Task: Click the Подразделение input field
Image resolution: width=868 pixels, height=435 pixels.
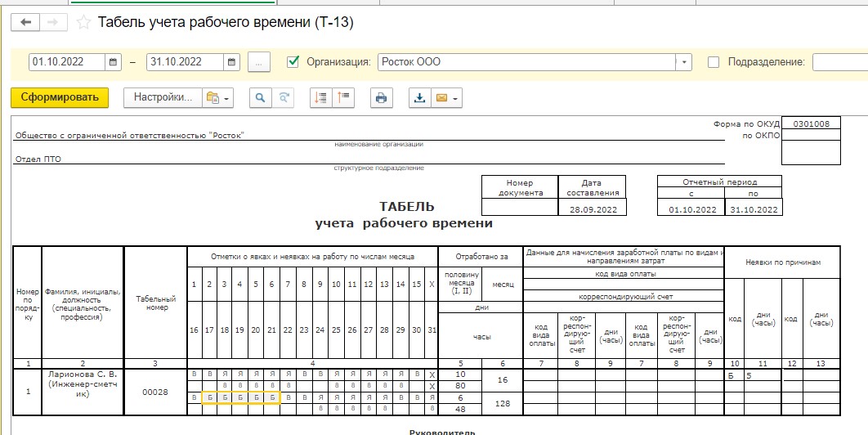Action: click(839, 62)
